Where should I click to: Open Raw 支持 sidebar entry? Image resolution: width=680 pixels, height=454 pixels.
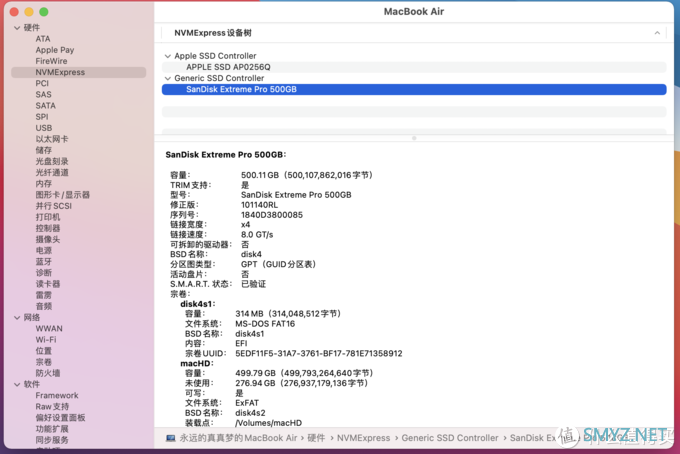[x=52, y=407]
